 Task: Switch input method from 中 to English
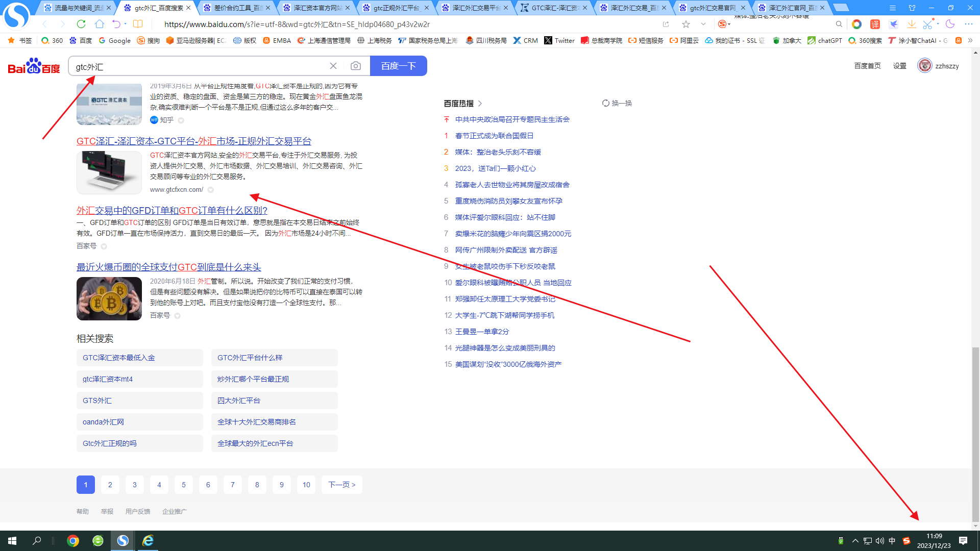[x=892, y=541]
